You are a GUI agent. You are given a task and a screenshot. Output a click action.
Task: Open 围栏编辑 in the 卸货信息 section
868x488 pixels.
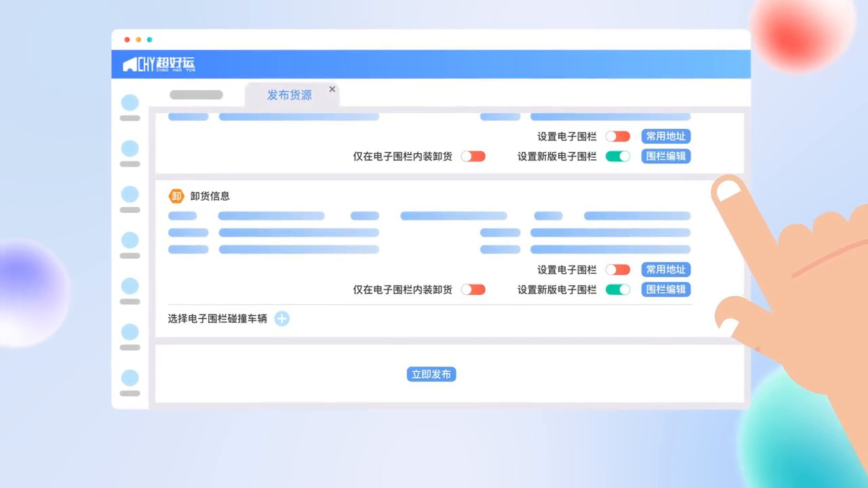665,289
